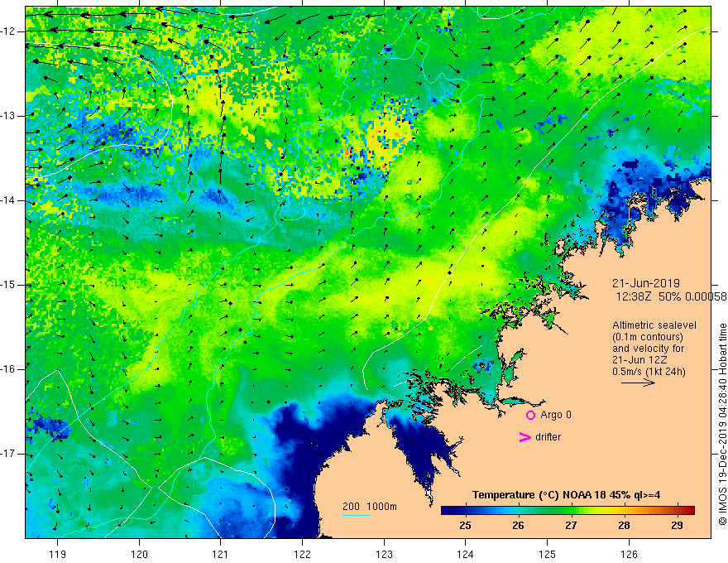The width and height of the screenshot is (728, 563).
Task: Click the 0.5m/s velocity scale arrow
Action: pos(638,383)
